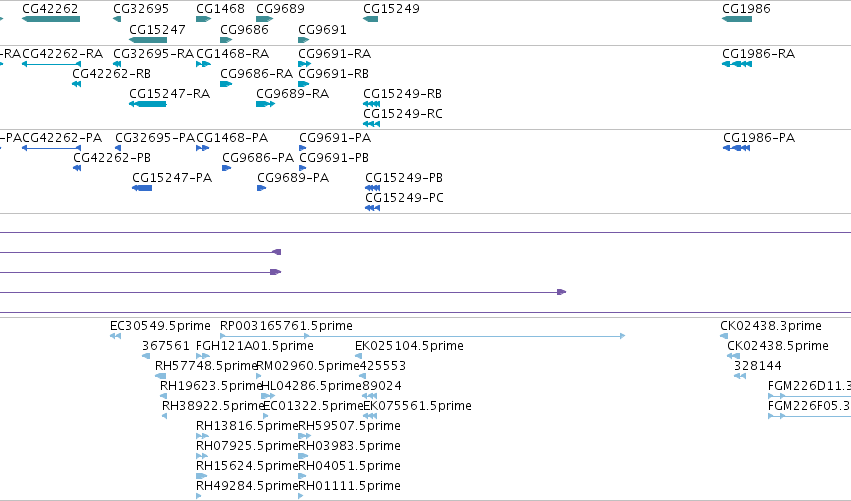The image size is (851, 501).
Task: Click the EC01322.5prime EST label
Action: pyautogui.click(x=313, y=406)
